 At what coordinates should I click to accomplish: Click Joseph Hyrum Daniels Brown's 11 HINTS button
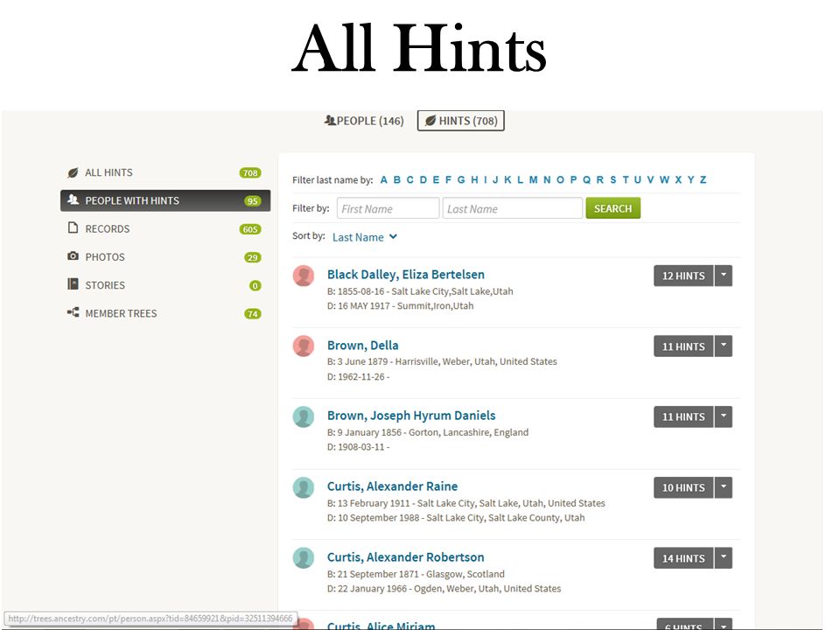tap(683, 416)
